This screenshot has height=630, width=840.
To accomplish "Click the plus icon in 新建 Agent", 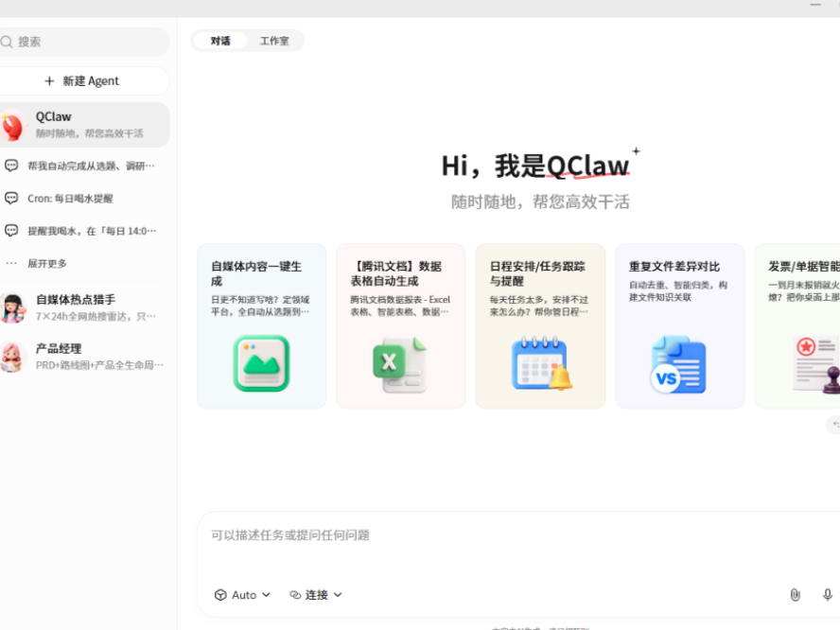I will point(49,81).
